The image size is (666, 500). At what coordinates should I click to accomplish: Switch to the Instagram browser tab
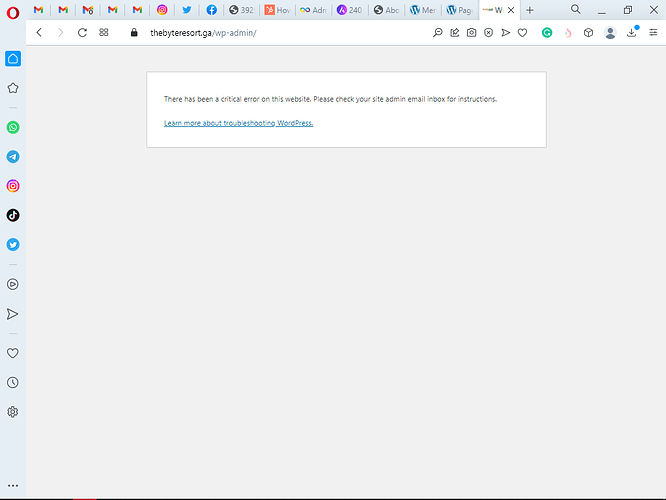tap(163, 10)
